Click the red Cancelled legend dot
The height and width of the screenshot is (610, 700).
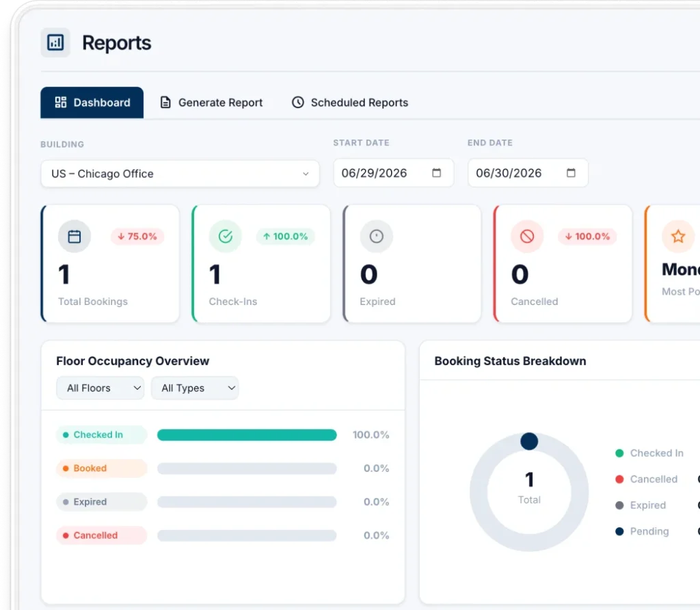pyautogui.click(x=619, y=479)
